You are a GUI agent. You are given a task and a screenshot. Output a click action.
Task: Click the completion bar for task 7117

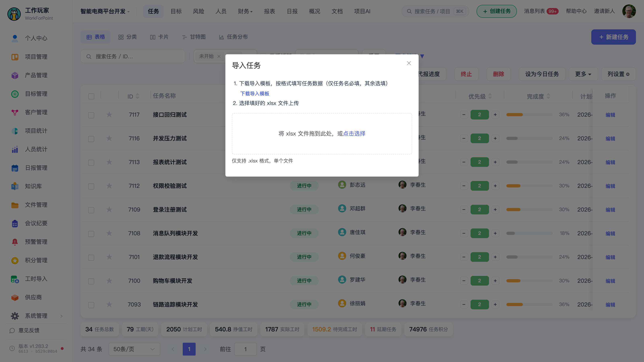coord(529,115)
